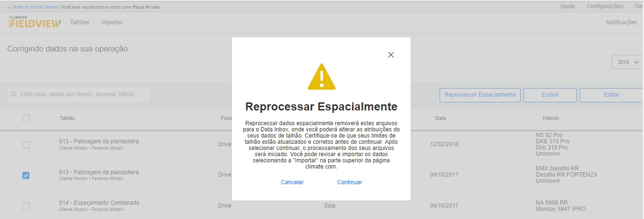Check the 12/02/2018 Patinagem da plantadeira row
Image resolution: width=644 pixels, height=219 pixels.
(26, 145)
